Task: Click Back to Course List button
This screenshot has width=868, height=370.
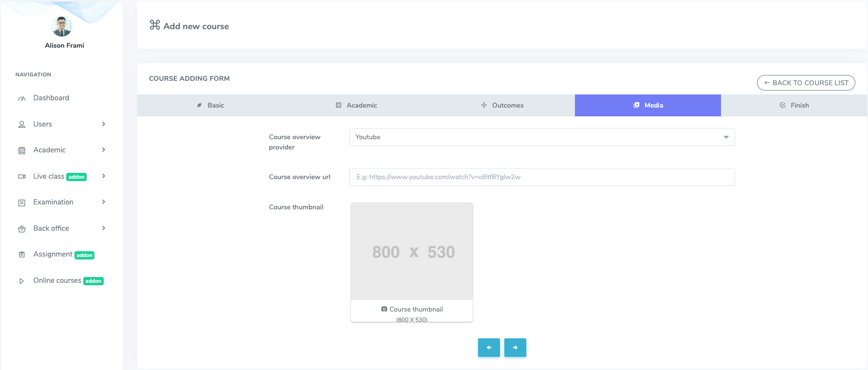Action: (x=806, y=83)
